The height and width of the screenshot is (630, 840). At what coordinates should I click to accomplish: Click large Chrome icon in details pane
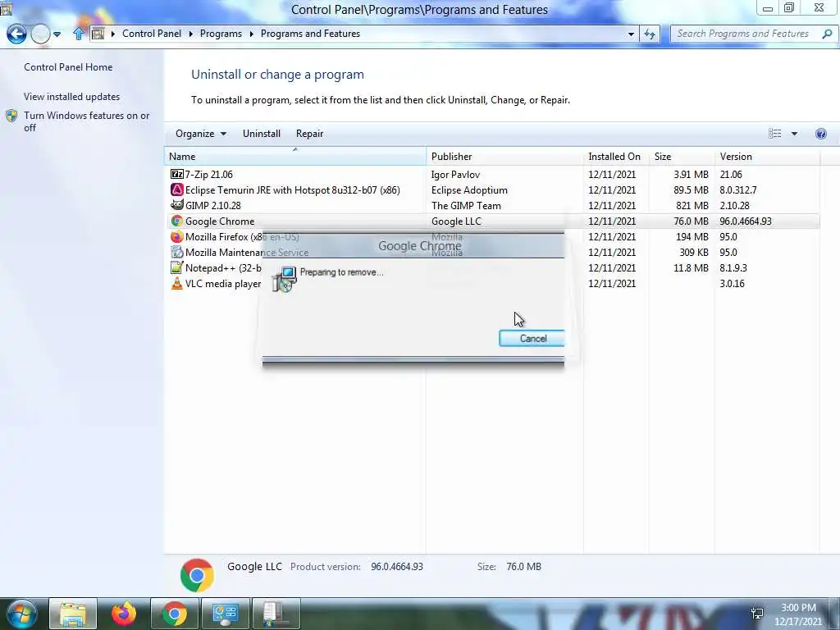pyautogui.click(x=197, y=575)
